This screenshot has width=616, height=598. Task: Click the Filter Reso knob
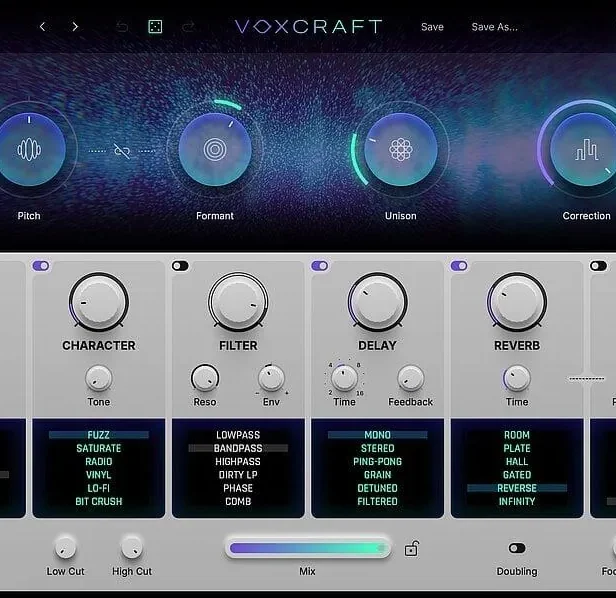(x=205, y=378)
